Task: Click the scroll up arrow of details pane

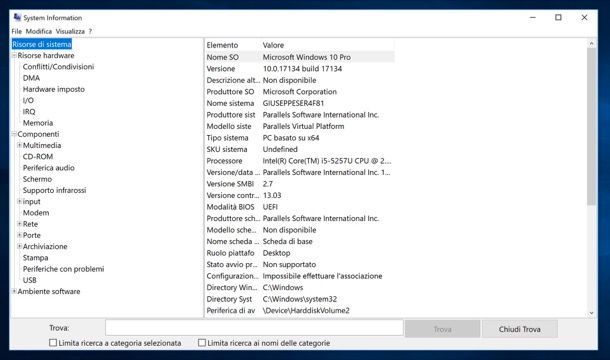Action: [591, 44]
